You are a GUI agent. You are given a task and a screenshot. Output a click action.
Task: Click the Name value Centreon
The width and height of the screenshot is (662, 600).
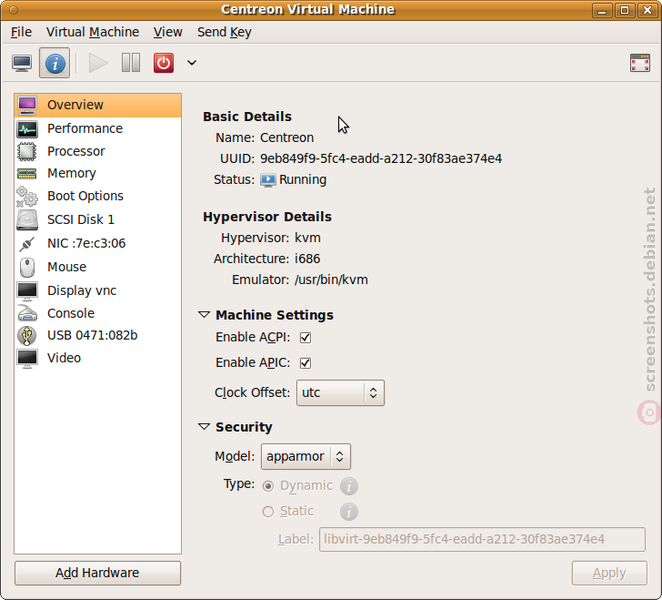click(x=287, y=138)
